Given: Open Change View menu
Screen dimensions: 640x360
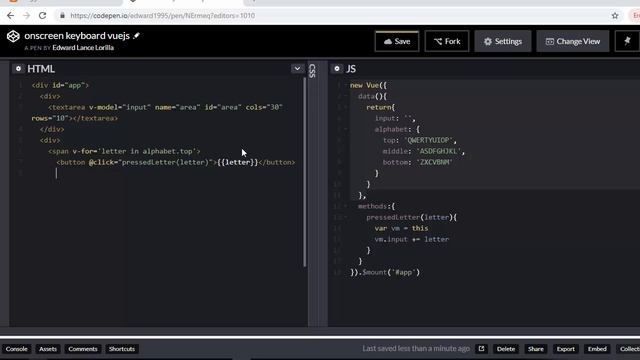Looking at the screenshot, I should [x=573, y=41].
